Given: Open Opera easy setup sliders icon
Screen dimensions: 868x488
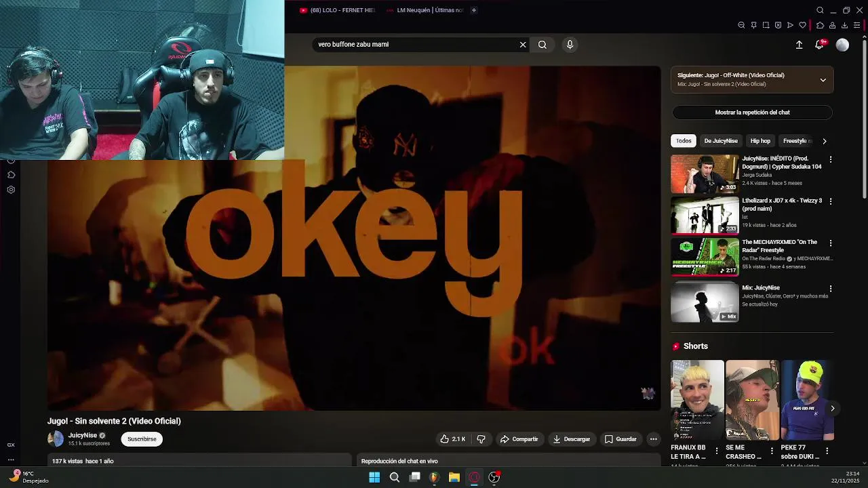Looking at the screenshot, I should [x=856, y=25].
